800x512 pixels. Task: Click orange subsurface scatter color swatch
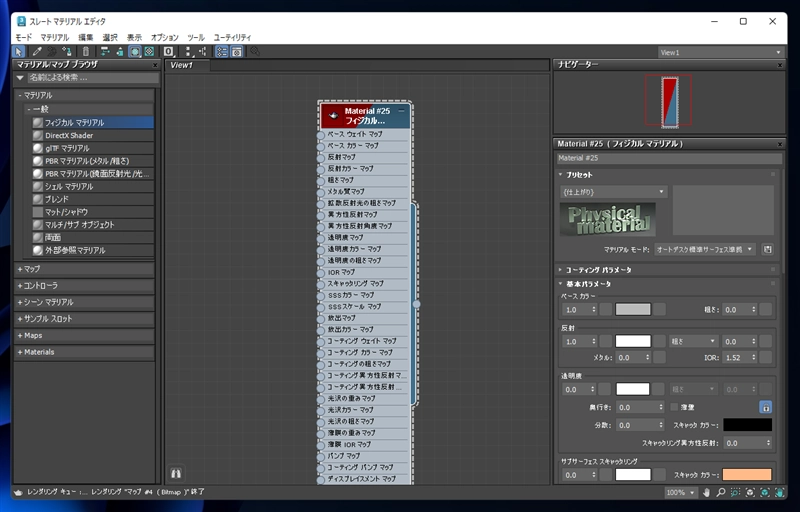[x=747, y=475]
